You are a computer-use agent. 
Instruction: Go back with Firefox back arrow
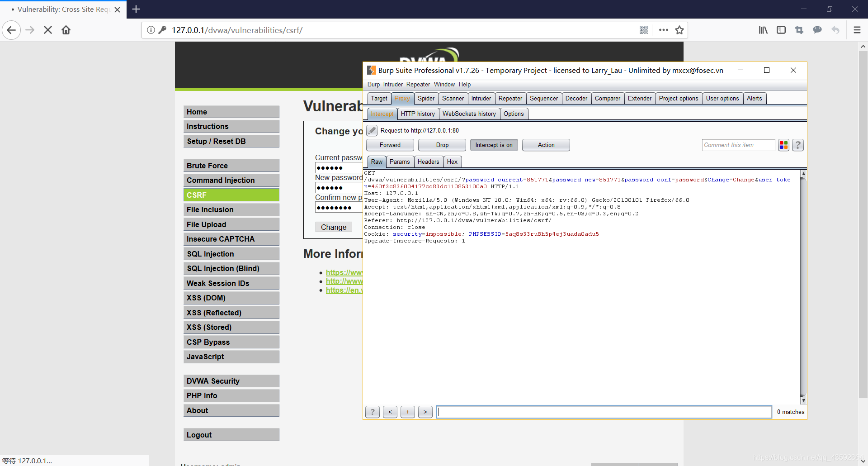tap(11, 30)
